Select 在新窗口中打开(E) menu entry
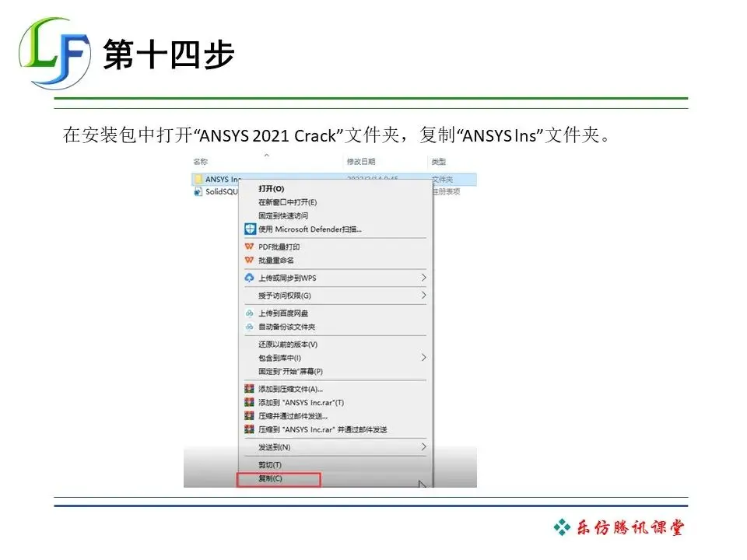The image size is (747, 560). [x=287, y=202]
